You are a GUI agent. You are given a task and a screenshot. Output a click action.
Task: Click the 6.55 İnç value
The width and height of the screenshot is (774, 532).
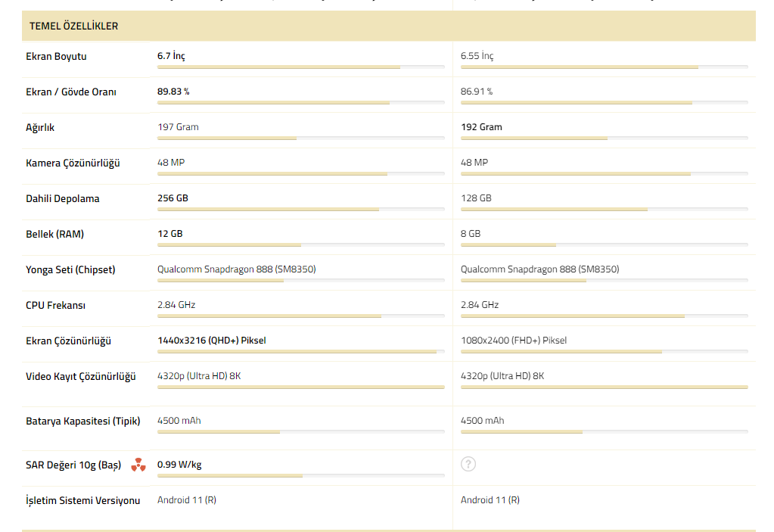477,56
